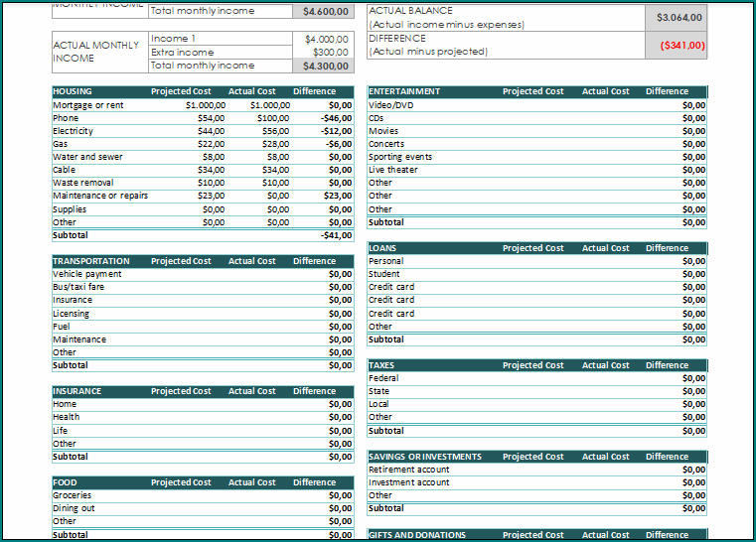This screenshot has height=542, width=756.
Task: Select 'ACTUAL MONTHLY INCOME' label
Action: click(96, 52)
